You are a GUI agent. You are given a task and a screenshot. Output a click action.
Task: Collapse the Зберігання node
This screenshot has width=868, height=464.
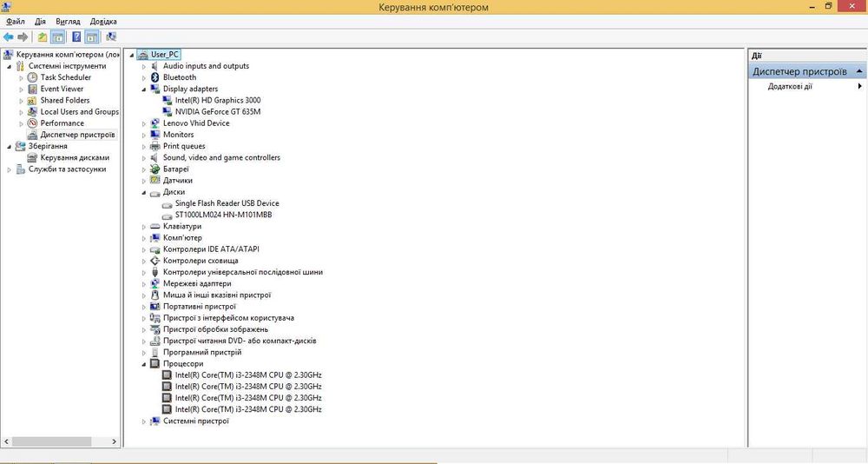point(10,147)
